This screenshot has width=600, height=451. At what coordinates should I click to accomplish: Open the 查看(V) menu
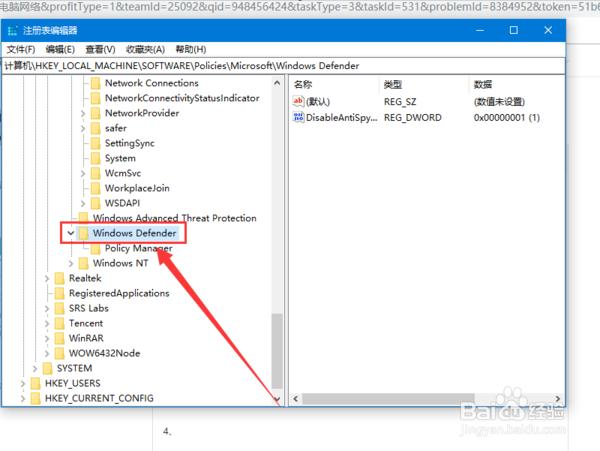100,49
